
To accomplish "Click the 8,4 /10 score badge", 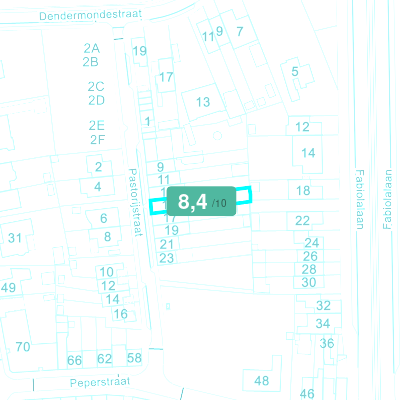I will point(201,201).
